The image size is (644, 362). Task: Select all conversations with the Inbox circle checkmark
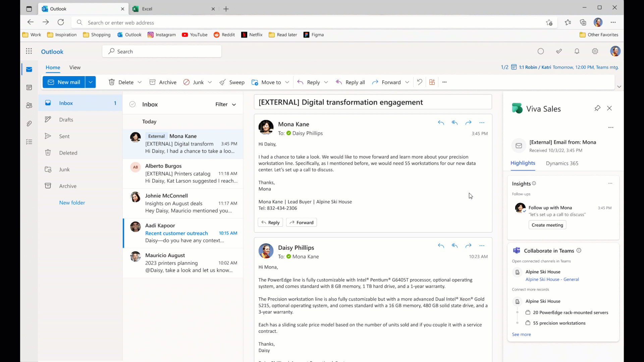(x=132, y=104)
